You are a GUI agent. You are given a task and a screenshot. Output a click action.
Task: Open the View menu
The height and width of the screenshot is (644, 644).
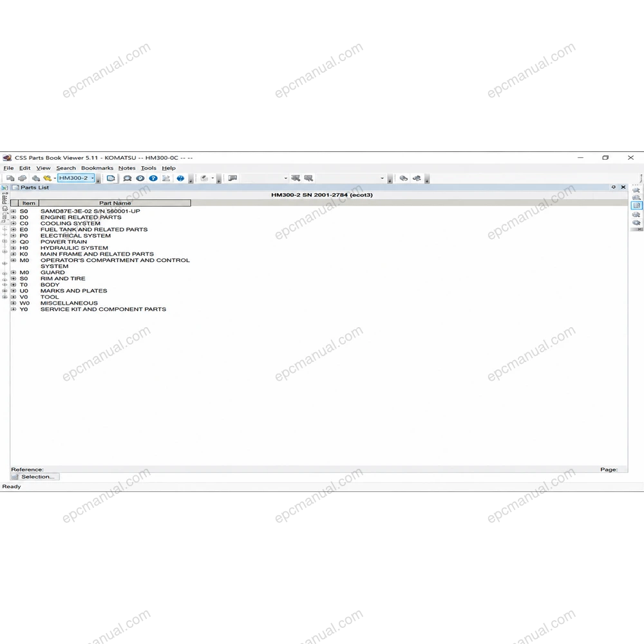[43, 168]
